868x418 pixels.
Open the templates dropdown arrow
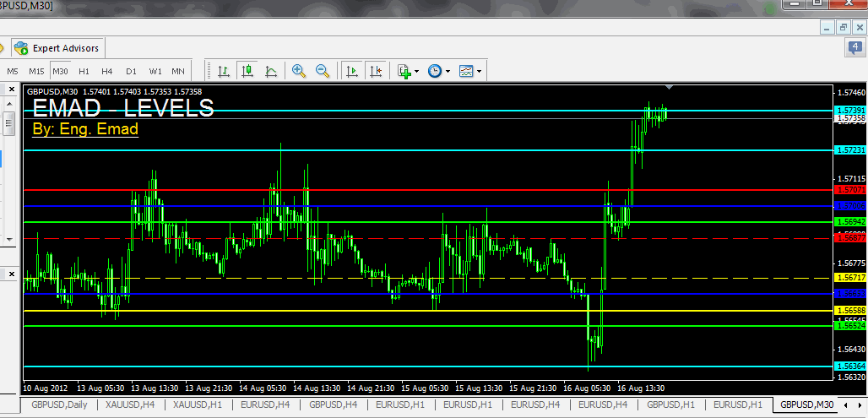(x=480, y=71)
